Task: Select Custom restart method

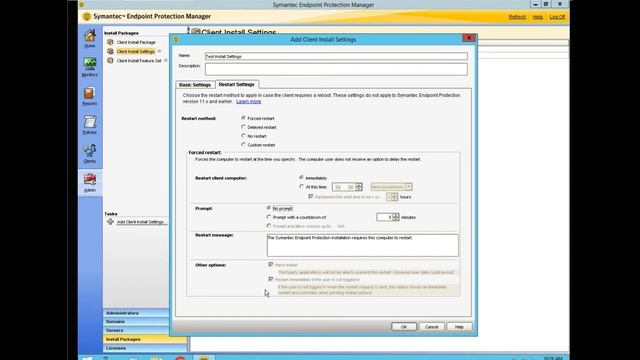Action: tap(243, 145)
